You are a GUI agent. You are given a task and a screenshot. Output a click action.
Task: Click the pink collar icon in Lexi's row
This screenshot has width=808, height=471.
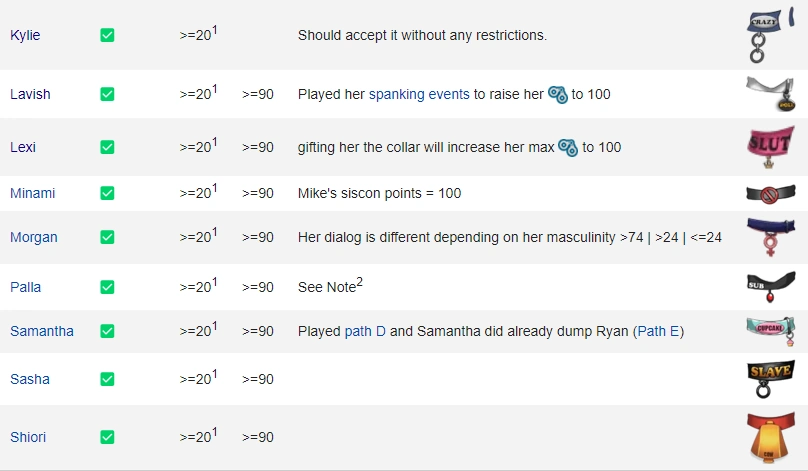[770, 146]
